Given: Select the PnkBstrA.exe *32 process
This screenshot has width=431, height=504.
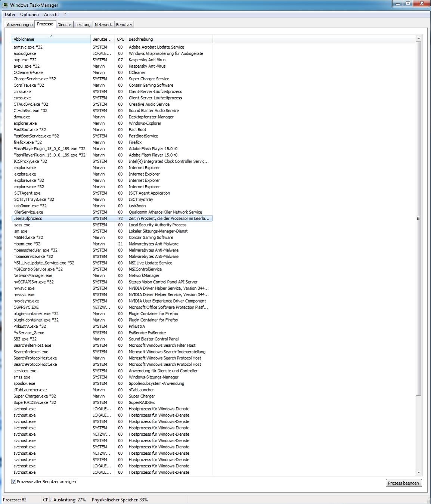Looking at the screenshot, I should point(112,327).
